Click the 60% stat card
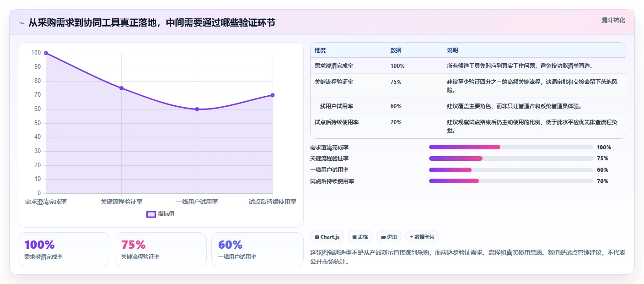Image resolution: width=644 pixels, height=284 pixels. (258, 249)
